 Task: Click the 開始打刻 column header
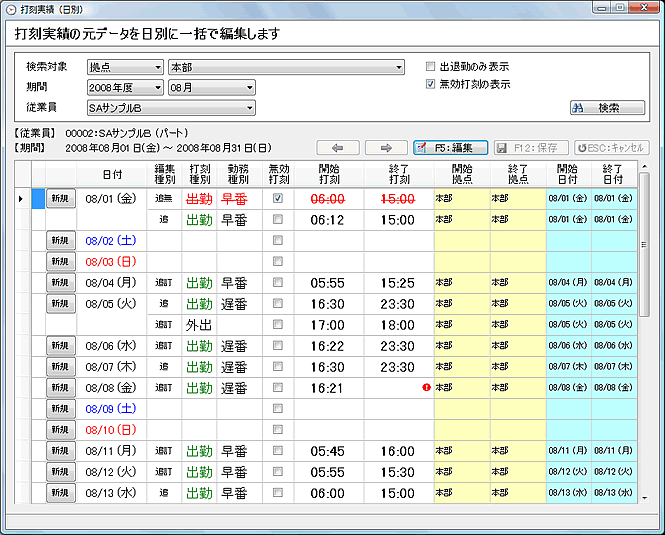pyautogui.click(x=328, y=173)
